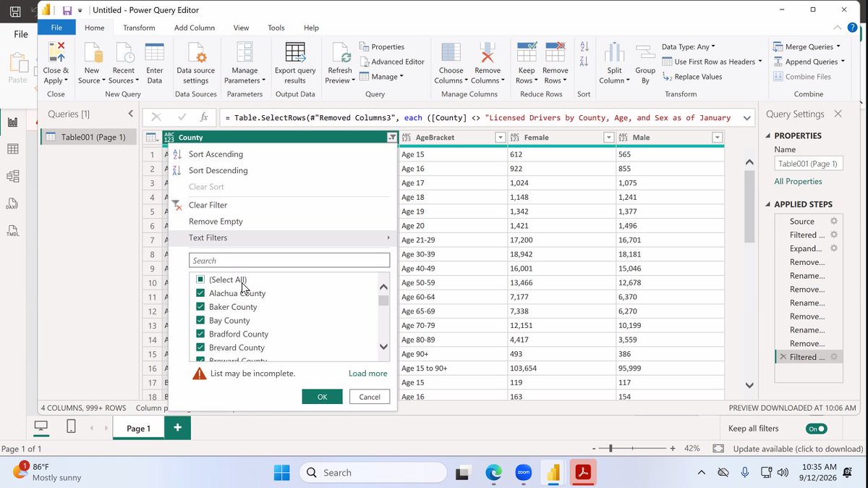Viewport: 868px width, 488px height.
Task: Click the zoom slider handle
Action: tap(611, 448)
